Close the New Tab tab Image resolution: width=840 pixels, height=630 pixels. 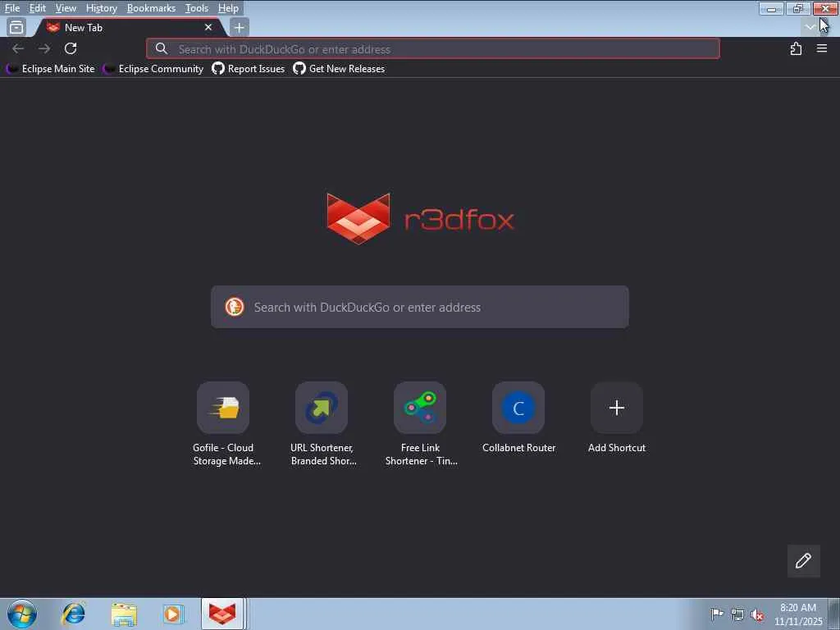tap(208, 27)
